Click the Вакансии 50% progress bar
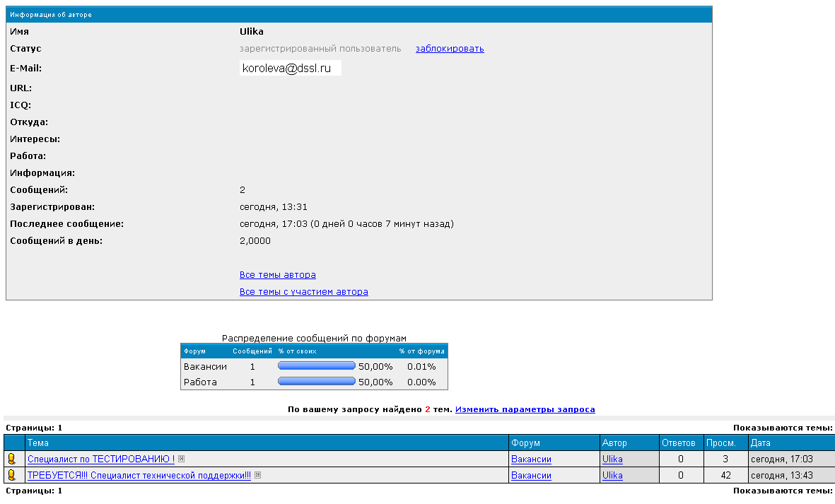Screen dimensions: 835x504 [317, 366]
